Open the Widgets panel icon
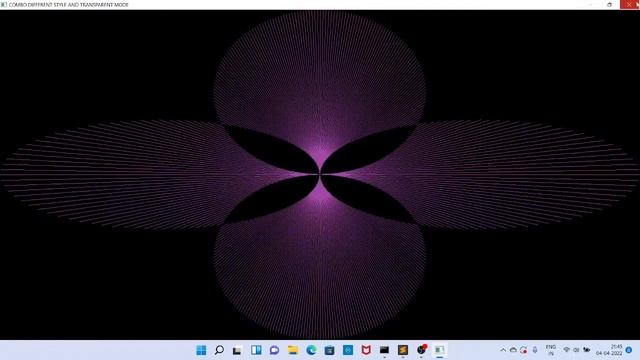640x360 pixels. (256, 350)
